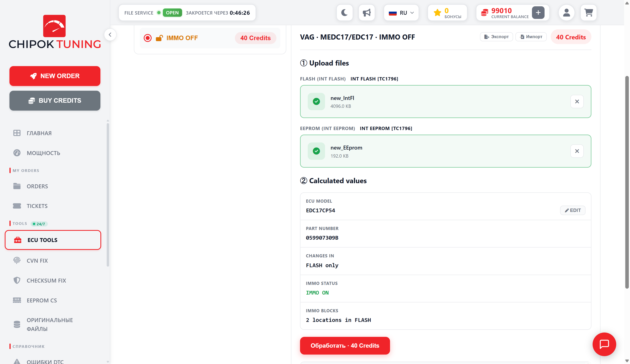Screen dimensions: 630x364
Task: Open the shopping cart icon
Action: click(588, 12)
